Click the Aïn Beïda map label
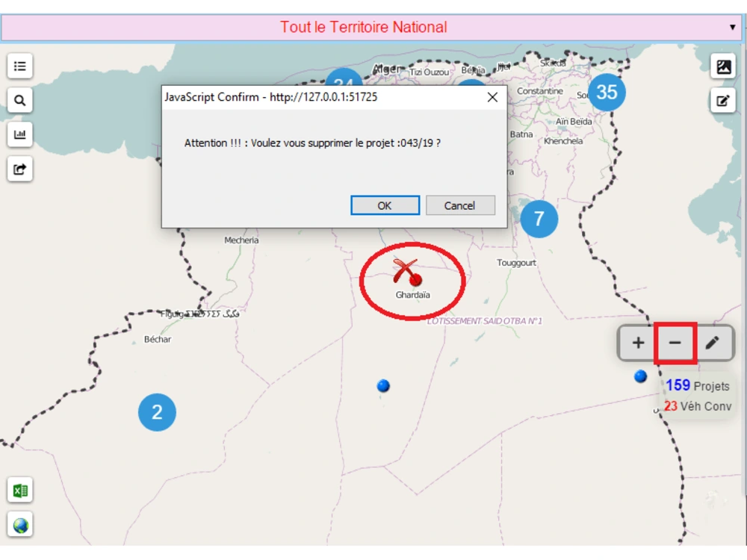The width and height of the screenshot is (747, 560). pyautogui.click(x=574, y=122)
